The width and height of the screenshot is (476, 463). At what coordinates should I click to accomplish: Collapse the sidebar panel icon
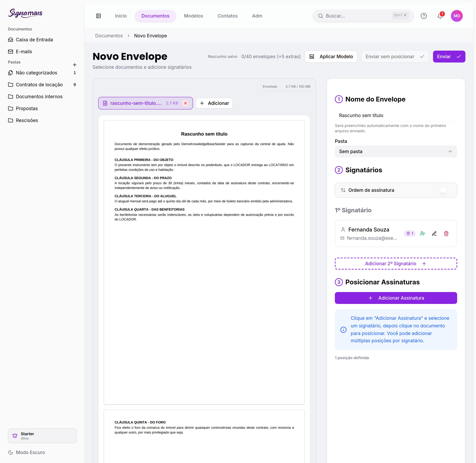(x=99, y=16)
